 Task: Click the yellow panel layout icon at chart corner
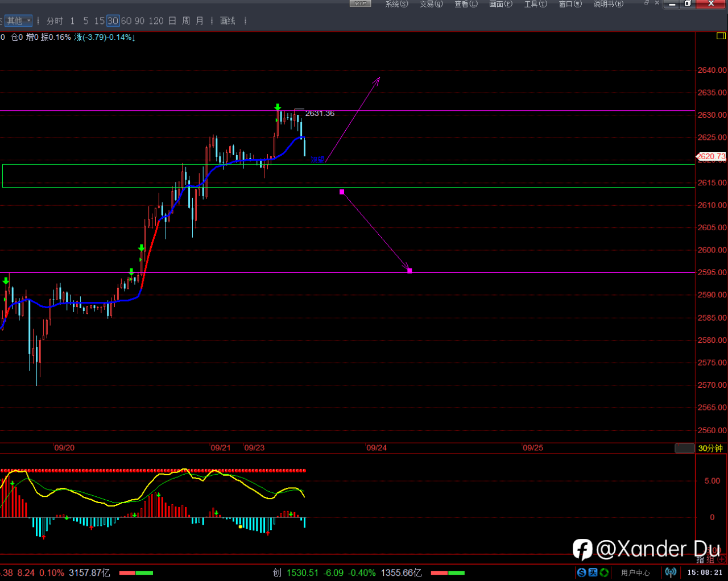[x=721, y=36]
